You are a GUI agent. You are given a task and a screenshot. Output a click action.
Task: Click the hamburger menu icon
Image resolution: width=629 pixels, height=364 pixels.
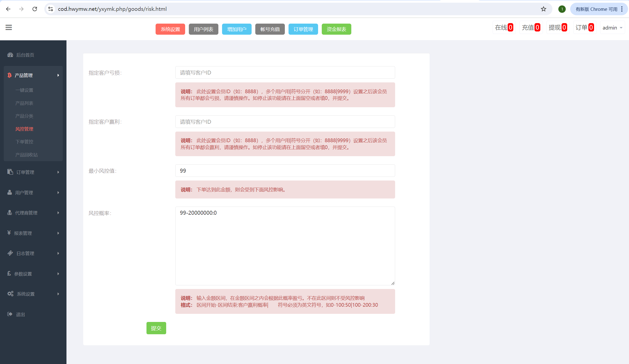9,28
